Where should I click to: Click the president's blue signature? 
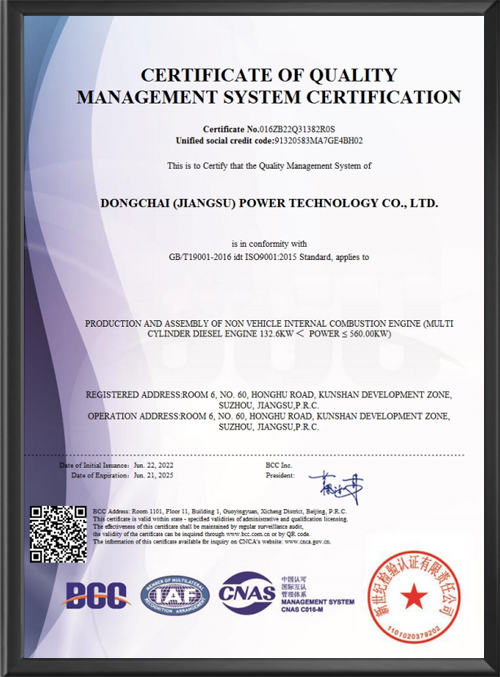336,488
